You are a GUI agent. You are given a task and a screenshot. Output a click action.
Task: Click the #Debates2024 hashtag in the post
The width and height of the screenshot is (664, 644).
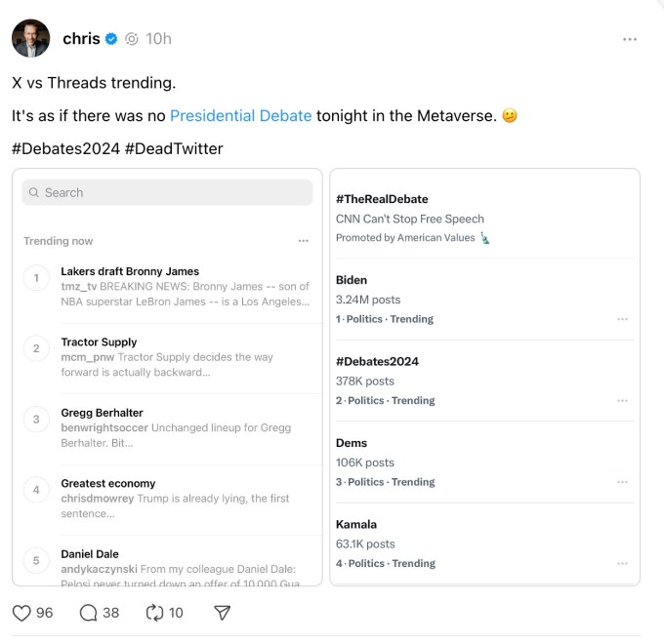(64, 148)
